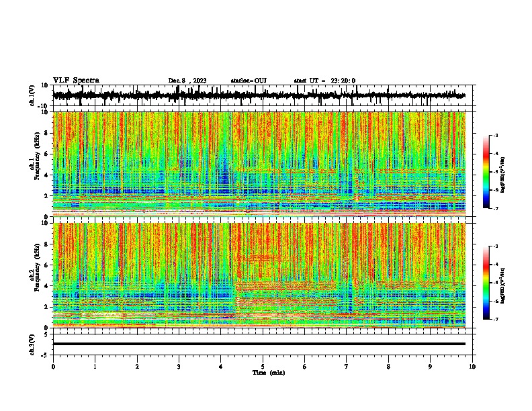
Task: Click the ch.1 color scale bar
Action: click(486, 172)
